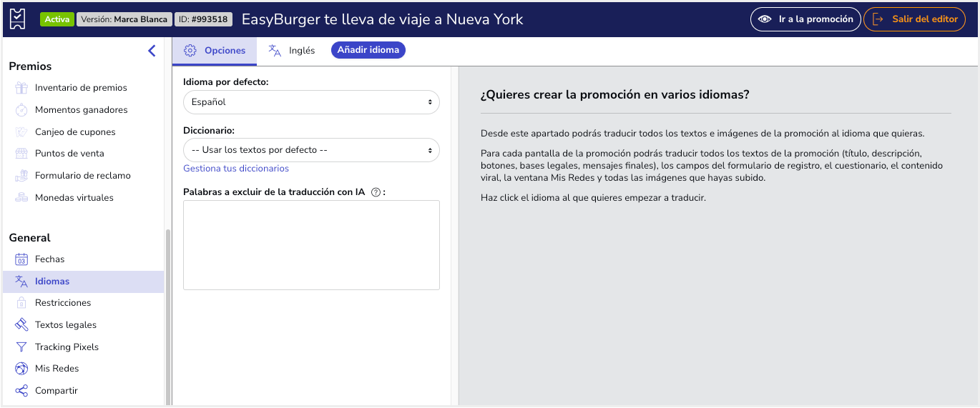Open Textos legales in sidebar

pyautogui.click(x=83, y=325)
